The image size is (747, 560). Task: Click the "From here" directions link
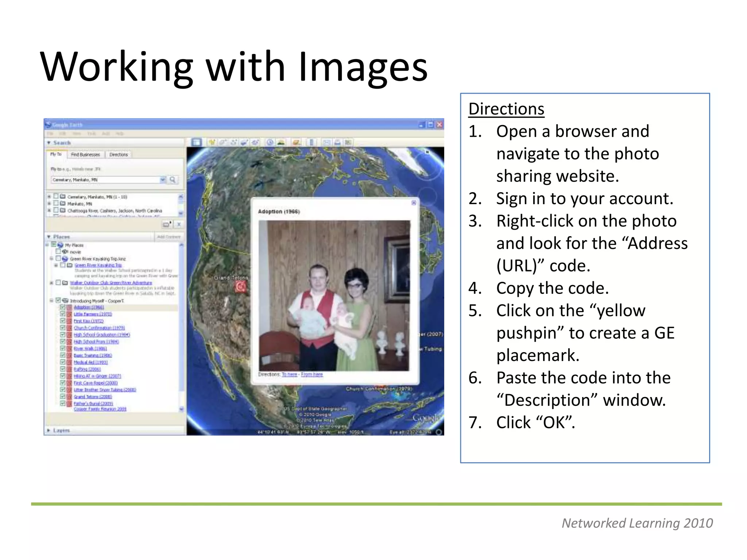tap(312, 374)
